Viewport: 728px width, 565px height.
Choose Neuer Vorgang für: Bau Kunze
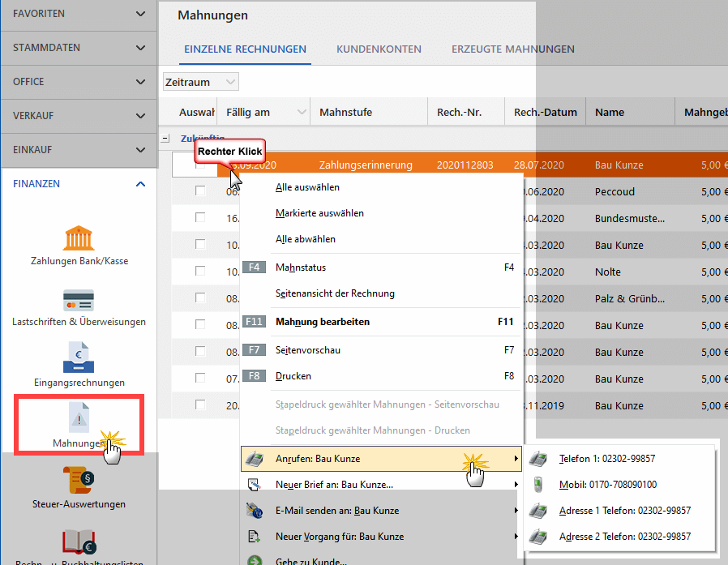pos(381,537)
